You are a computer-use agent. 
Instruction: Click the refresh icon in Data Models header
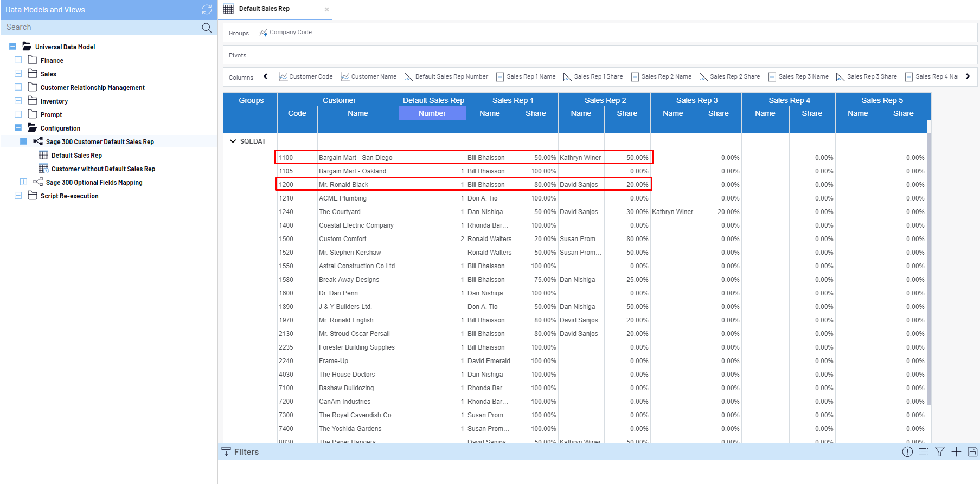(207, 9)
